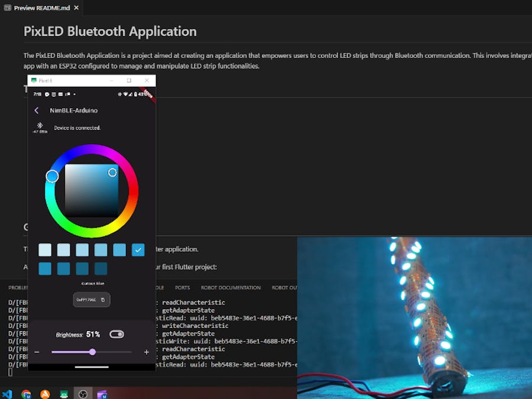
Task: Open OBS Studio from the taskbar
Action: tap(83, 394)
